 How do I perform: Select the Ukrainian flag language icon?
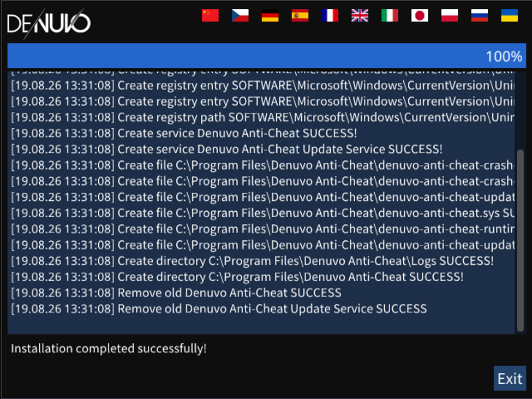click(509, 15)
